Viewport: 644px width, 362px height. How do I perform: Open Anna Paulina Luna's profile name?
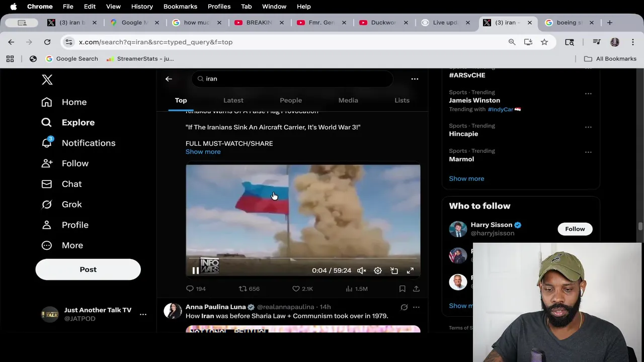pos(216,307)
